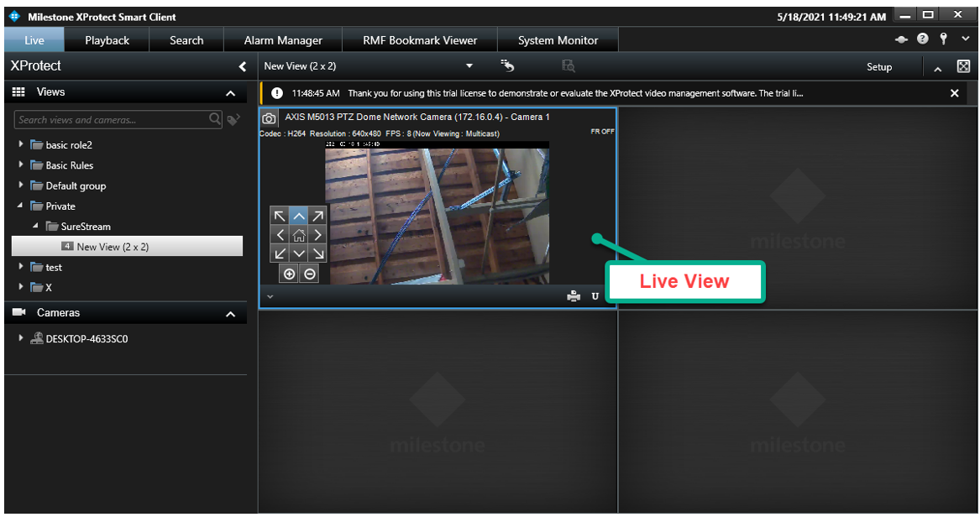980x517 pixels.
Task: Expand the Default group folder
Action: [x=21, y=185]
